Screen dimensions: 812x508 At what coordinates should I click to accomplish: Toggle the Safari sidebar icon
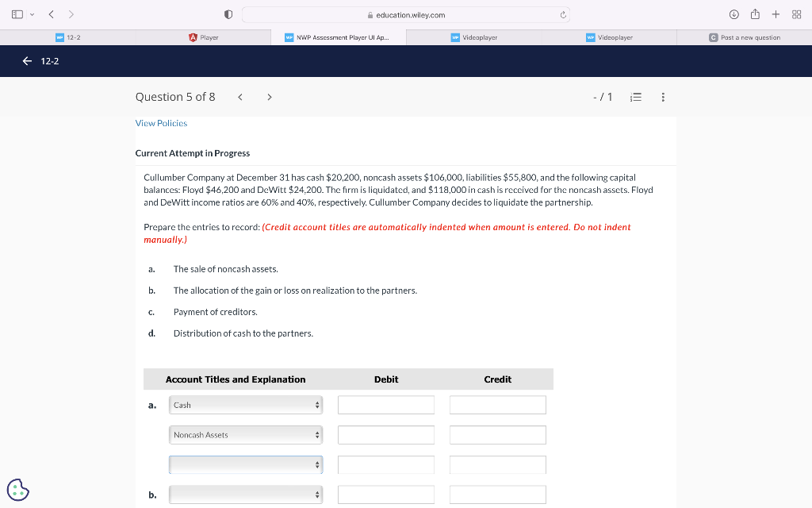(17, 13)
